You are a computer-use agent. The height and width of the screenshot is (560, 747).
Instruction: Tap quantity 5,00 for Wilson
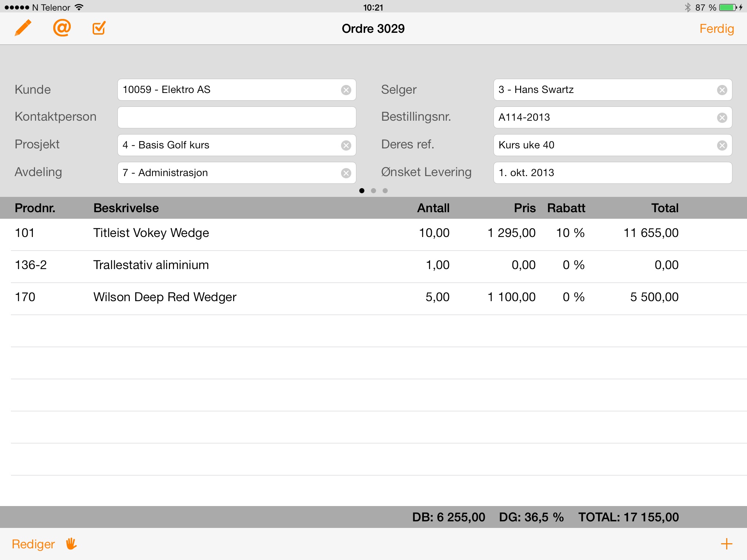pos(437,297)
